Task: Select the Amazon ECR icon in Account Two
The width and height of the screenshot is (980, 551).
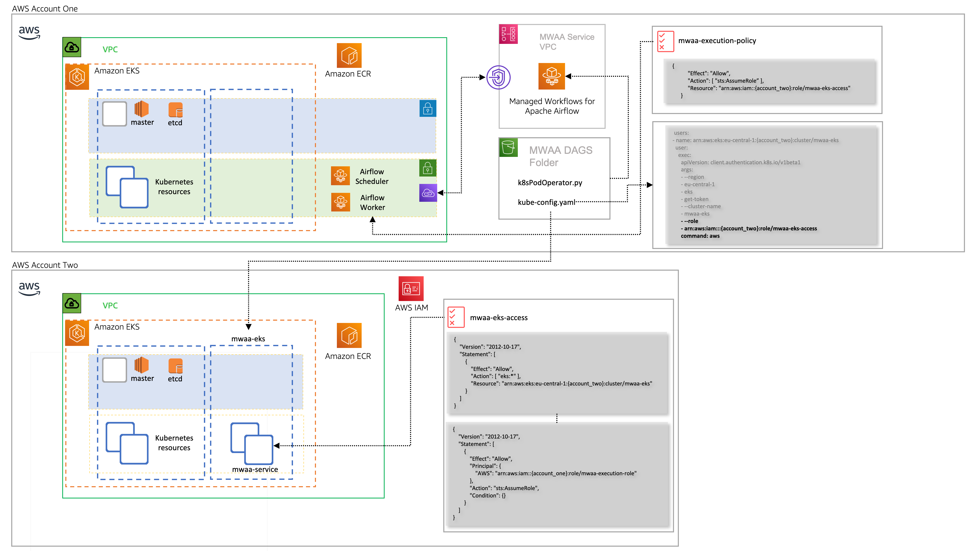Action: 349,335
